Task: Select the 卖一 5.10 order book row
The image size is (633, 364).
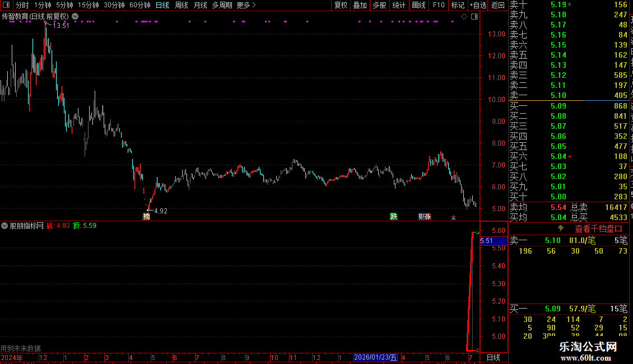Action: click(569, 96)
